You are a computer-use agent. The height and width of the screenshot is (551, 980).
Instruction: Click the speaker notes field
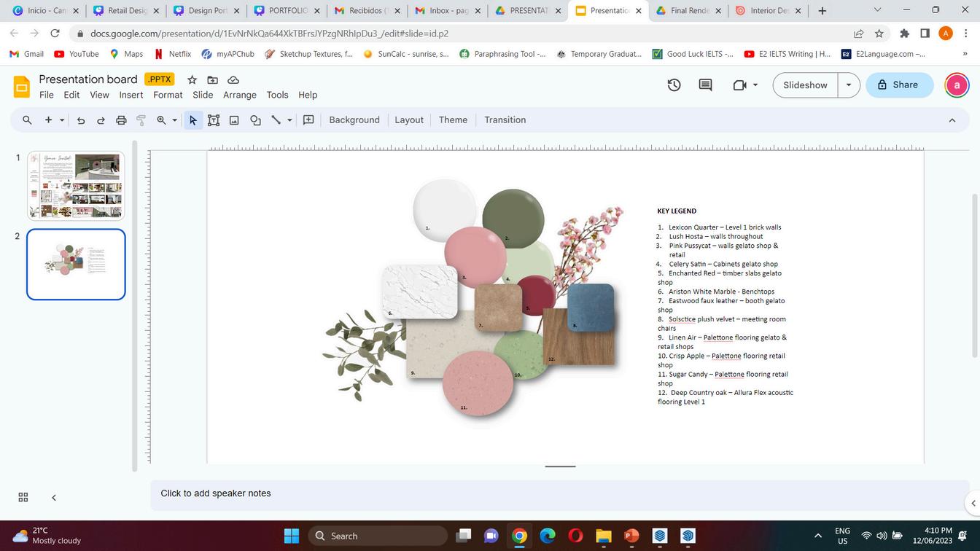[x=559, y=493]
